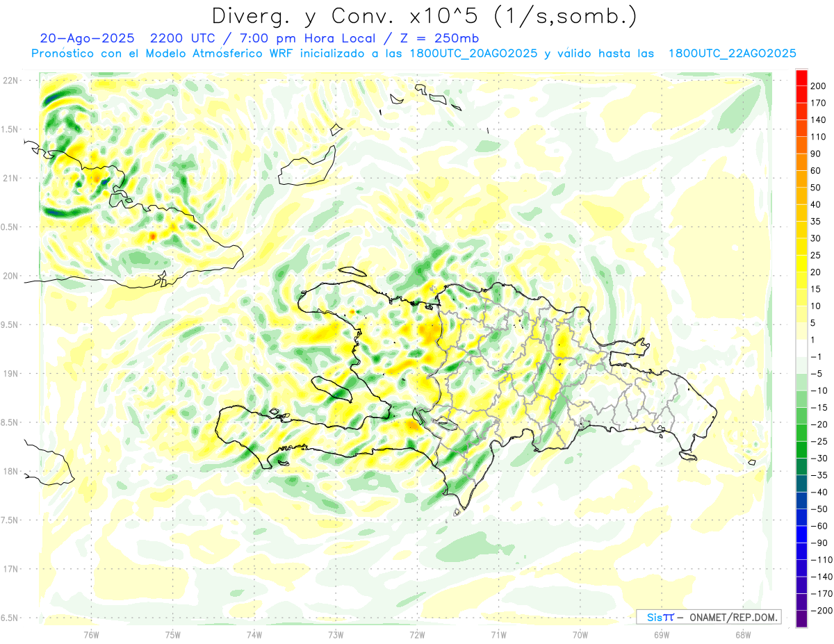This screenshot has width=834, height=644.
Task: Click the positive '60' colorbar value
Action: [816, 171]
